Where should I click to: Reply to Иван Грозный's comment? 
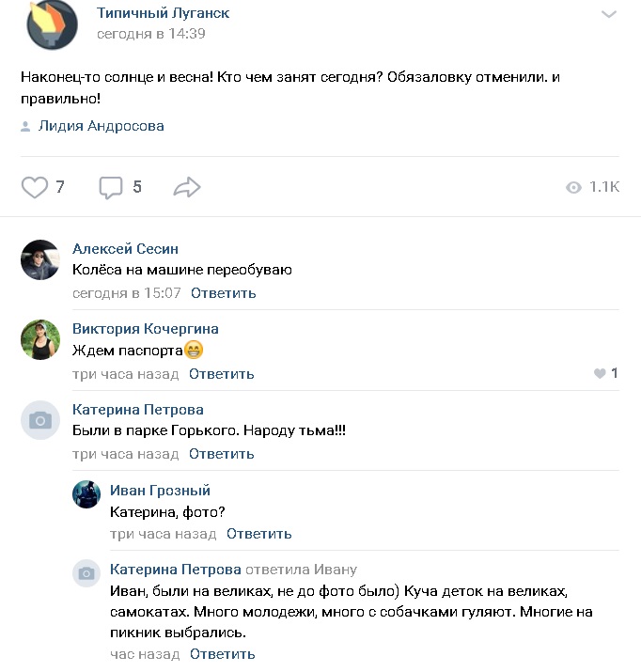tap(259, 534)
